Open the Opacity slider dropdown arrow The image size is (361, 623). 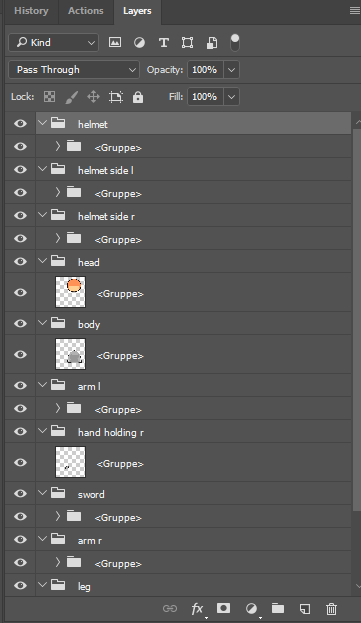click(232, 70)
